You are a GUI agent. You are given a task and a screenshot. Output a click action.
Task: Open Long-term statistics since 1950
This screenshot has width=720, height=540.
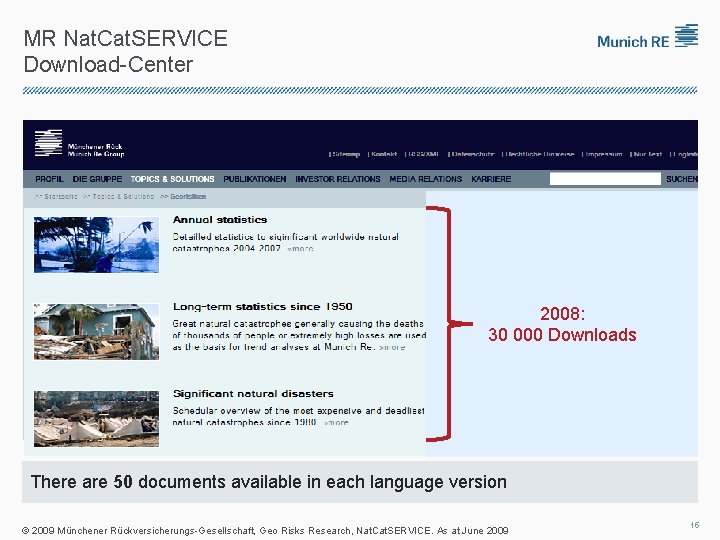coord(263,307)
